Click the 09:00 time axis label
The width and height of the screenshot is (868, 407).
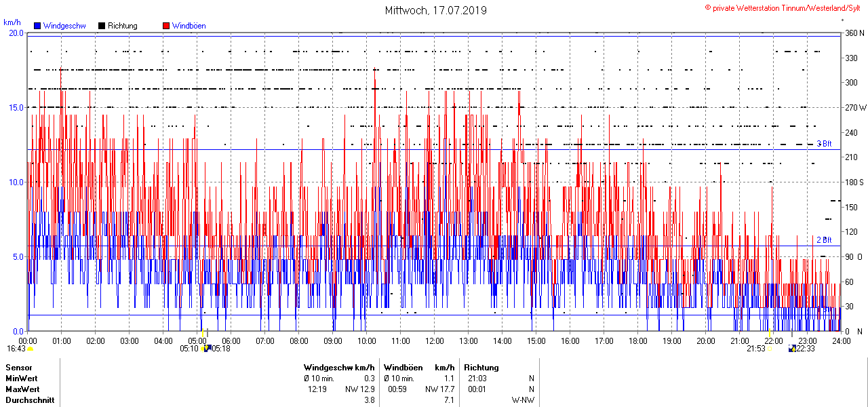coord(333,341)
